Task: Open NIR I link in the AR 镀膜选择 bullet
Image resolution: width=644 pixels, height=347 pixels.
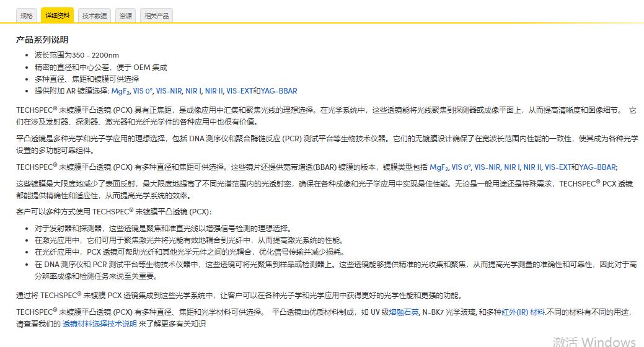Action: (193, 91)
